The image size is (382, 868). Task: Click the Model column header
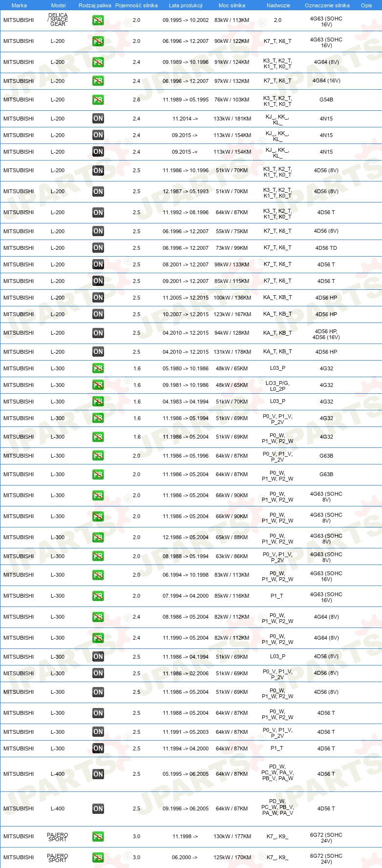tap(59, 5)
